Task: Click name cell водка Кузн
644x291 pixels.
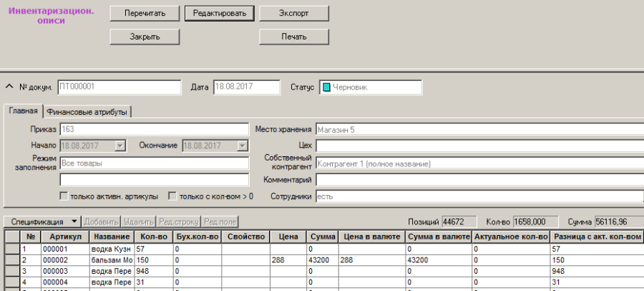Action: point(112,249)
